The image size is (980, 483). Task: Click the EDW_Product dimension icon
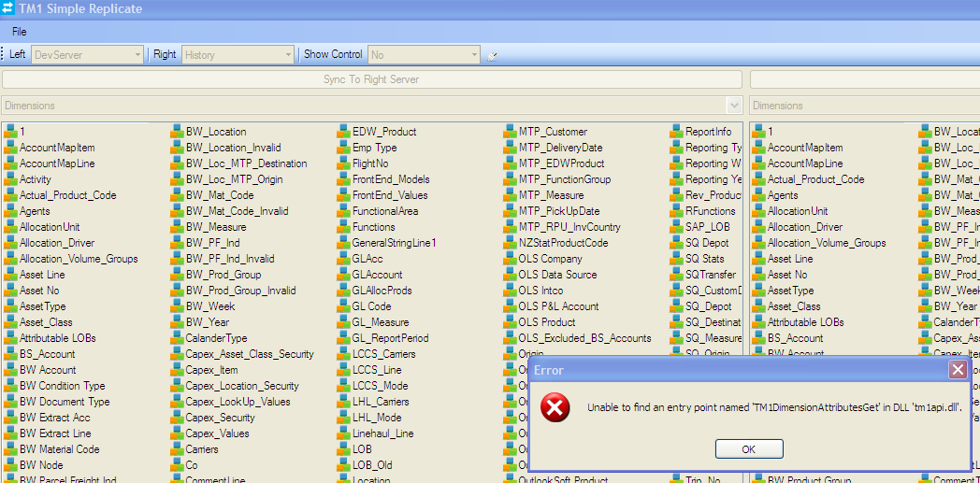click(343, 132)
